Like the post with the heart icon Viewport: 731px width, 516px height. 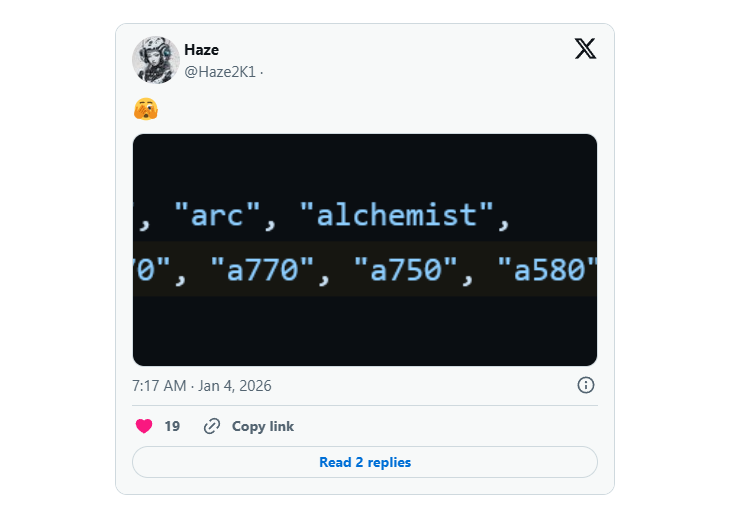[144, 426]
